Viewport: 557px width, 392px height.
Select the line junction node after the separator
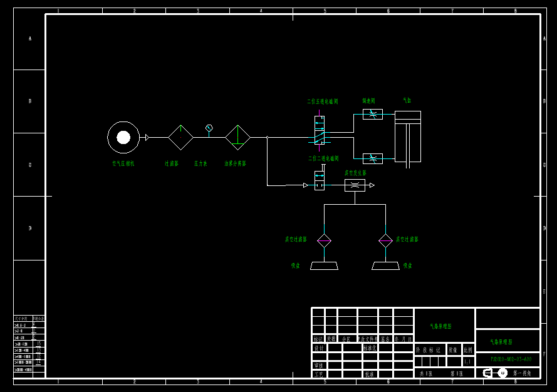pyautogui.click(x=267, y=137)
